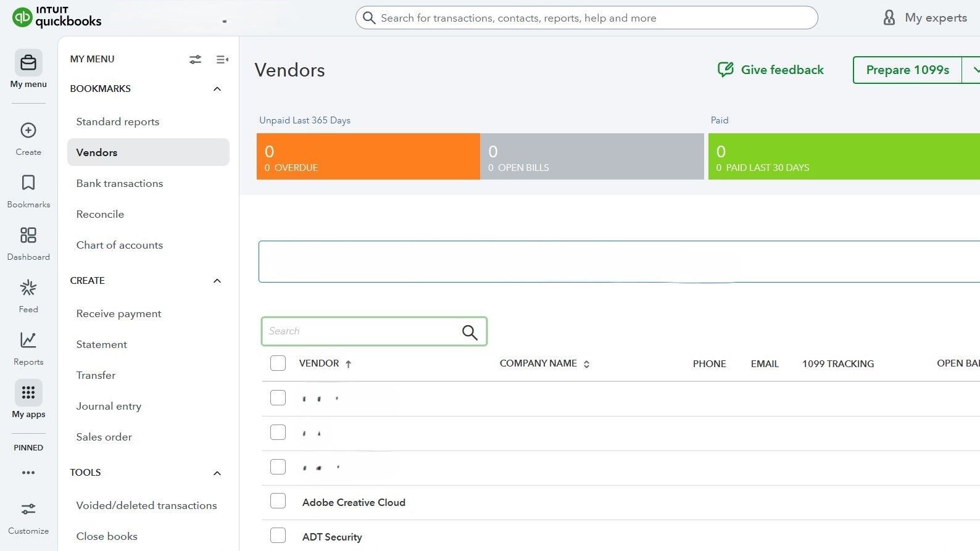
Task: Click the PHONE column header
Action: coord(709,364)
